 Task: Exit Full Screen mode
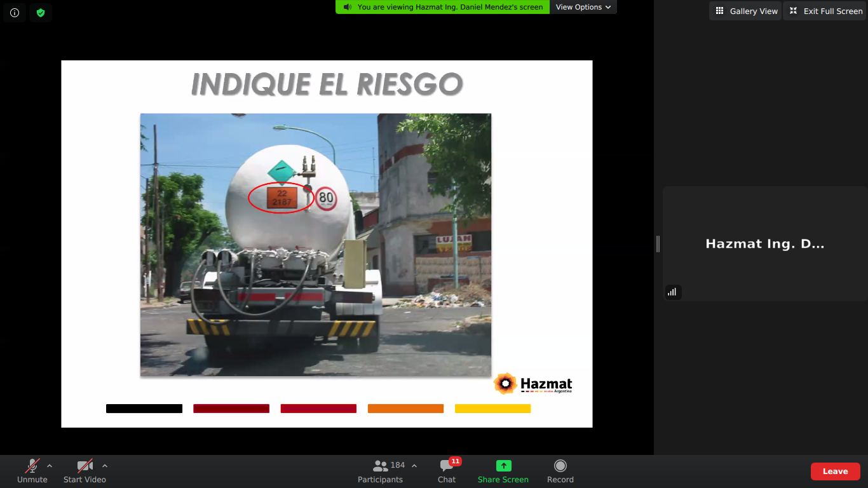(x=825, y=11)
